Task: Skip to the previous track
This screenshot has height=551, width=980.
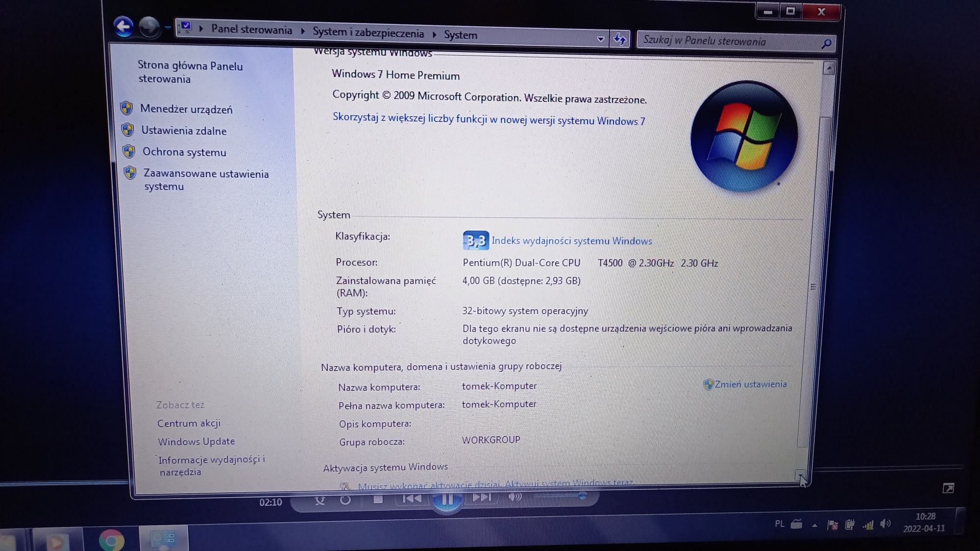Action: point(412,499)
